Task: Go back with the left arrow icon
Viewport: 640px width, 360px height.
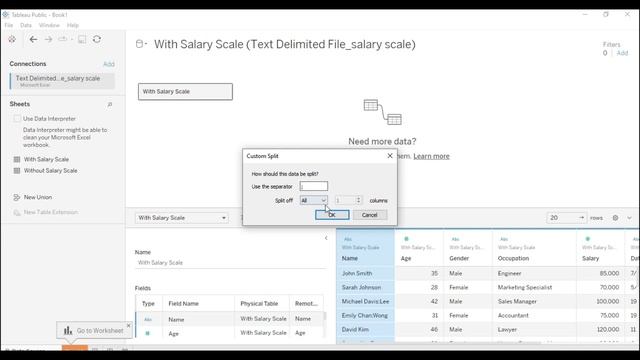Action: pyautogui.click(x=33, y=39)
